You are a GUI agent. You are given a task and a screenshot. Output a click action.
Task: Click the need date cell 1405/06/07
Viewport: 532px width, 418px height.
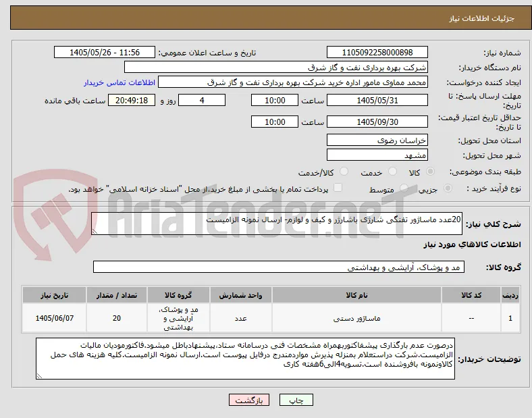(54, 318)
